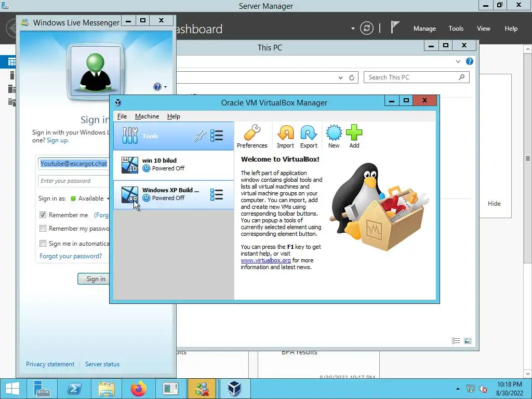Image resolution: width=532 pixels, height=399 pixels.
Task: Click the network tray icon
Action: coord(471,389)
